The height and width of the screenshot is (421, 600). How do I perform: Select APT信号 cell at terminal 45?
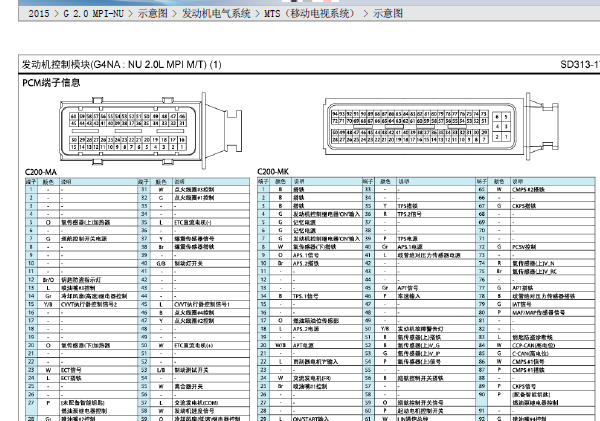click(408, 288)
